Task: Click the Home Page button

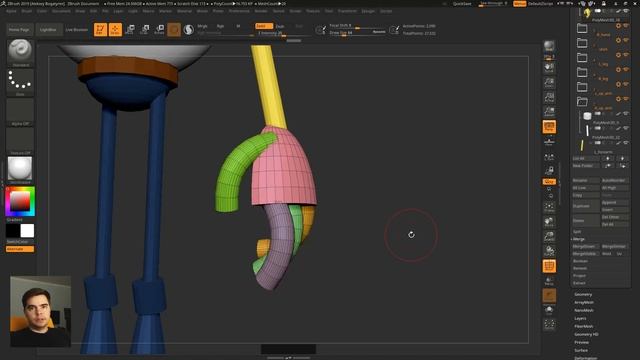Action: 19,29
